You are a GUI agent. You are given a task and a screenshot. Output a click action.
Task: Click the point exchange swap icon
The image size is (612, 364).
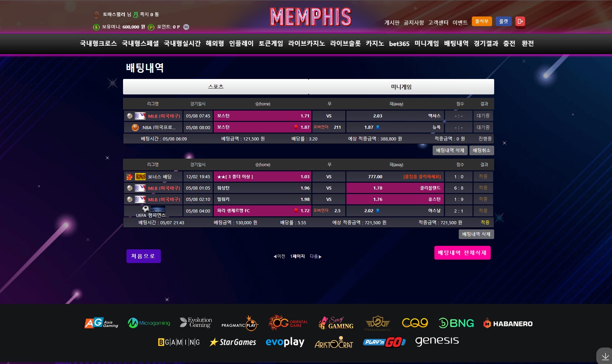coord(186,27)
